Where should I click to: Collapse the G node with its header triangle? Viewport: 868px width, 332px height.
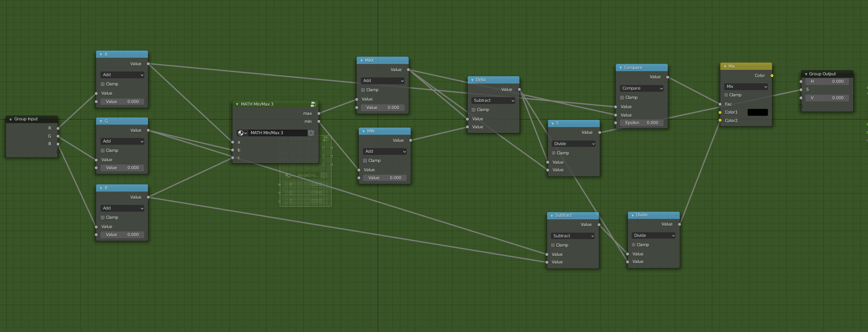pos(101,121)
